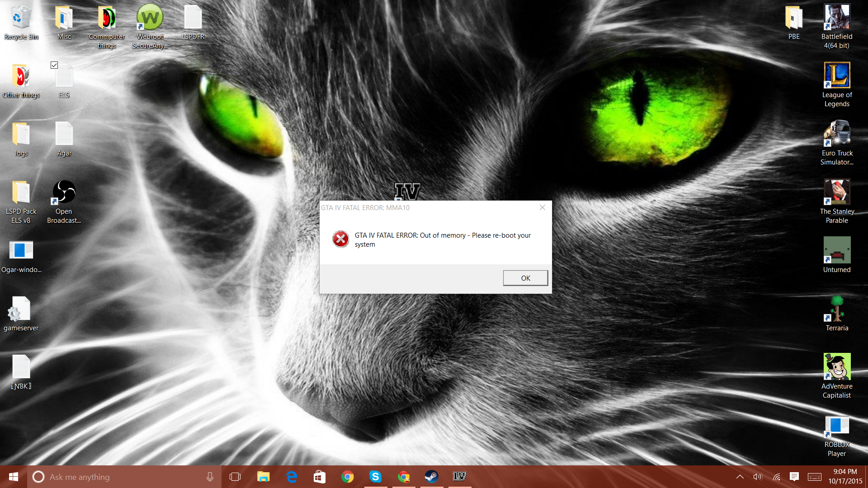
Task: Click the GTA IV taskbar icon
Action: (x=459, y=477)
